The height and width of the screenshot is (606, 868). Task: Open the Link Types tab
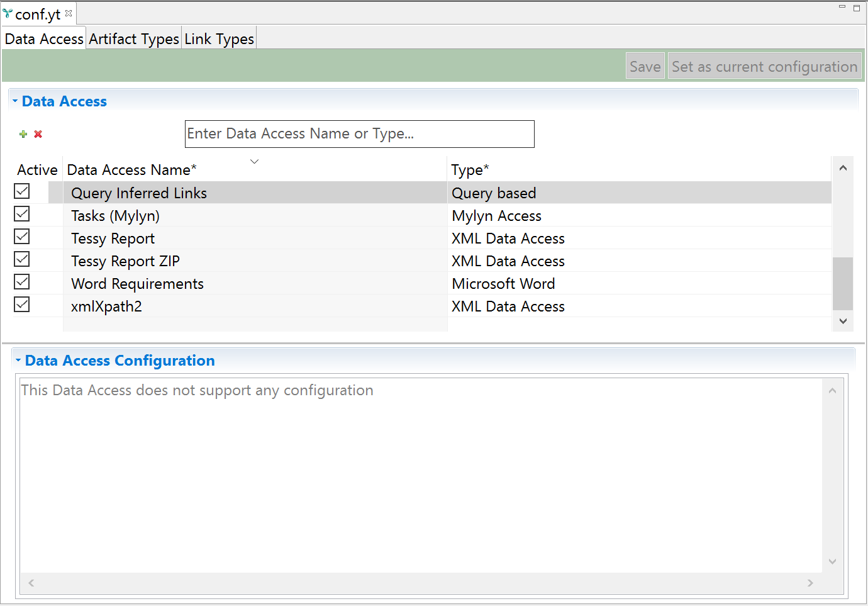pos(219,39)
